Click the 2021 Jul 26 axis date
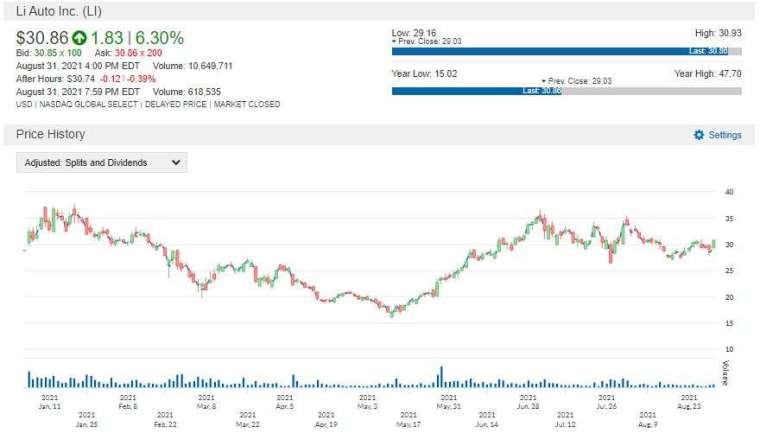 pos(606,402)
